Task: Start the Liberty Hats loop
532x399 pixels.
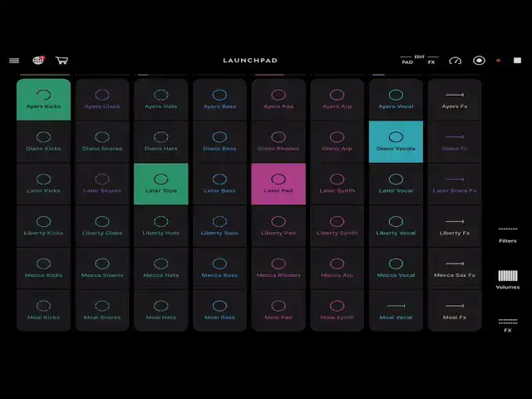Action: coord(160,226)
